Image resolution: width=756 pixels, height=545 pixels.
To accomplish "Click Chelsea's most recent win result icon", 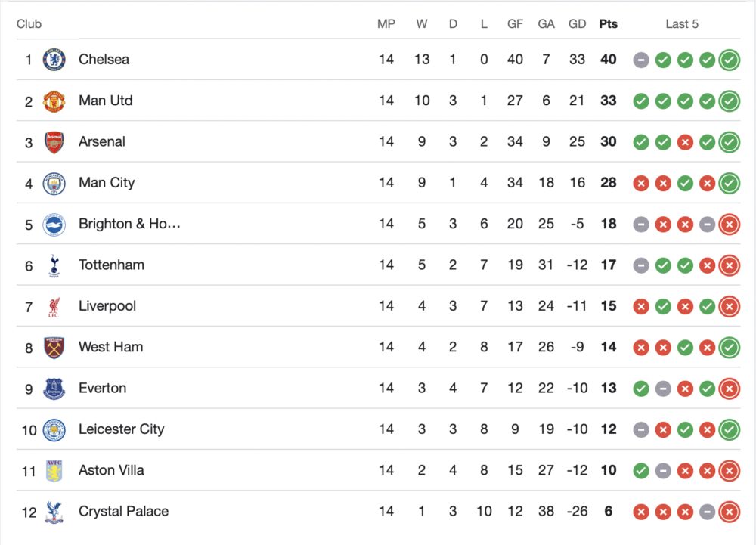I will coord(730,60).
